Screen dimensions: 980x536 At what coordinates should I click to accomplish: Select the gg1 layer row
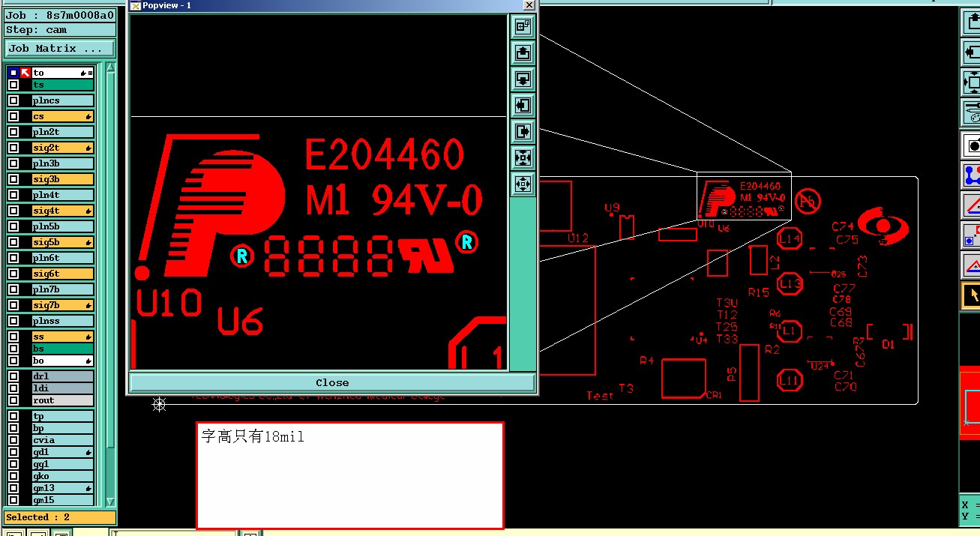click(62, 464)
